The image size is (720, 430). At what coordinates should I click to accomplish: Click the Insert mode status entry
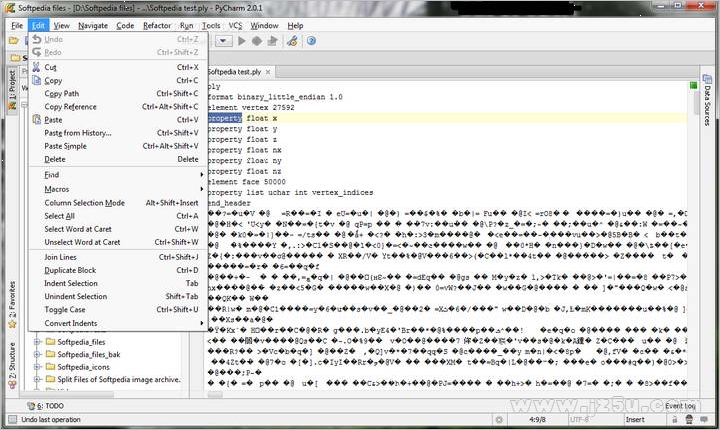(635, 419)
